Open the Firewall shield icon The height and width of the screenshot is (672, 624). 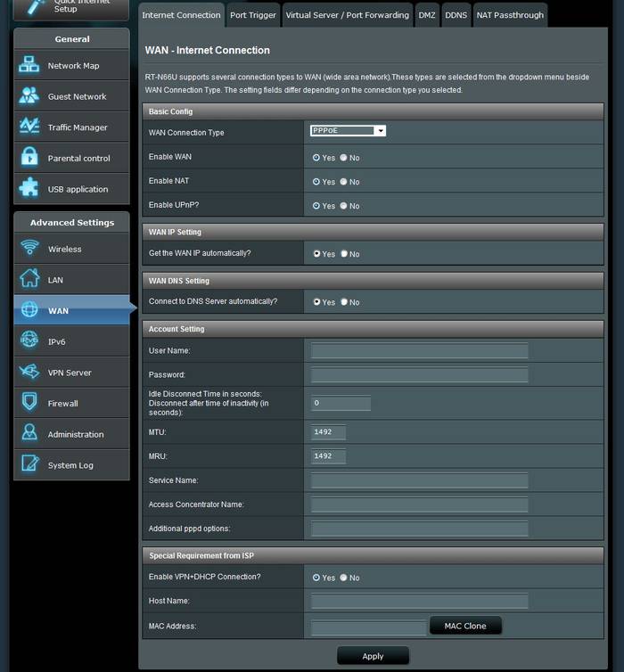pos(29,403)
